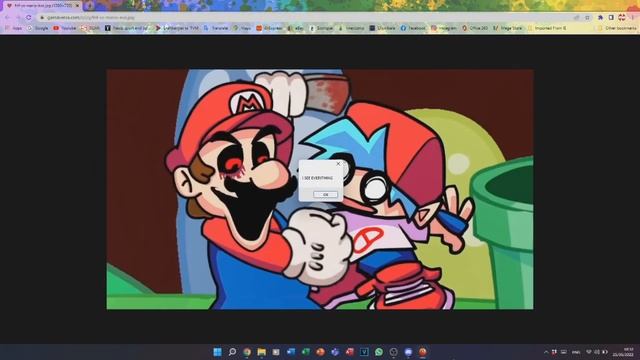
Task: Open the YouTube bookmark
Action: tap(64, 28)
